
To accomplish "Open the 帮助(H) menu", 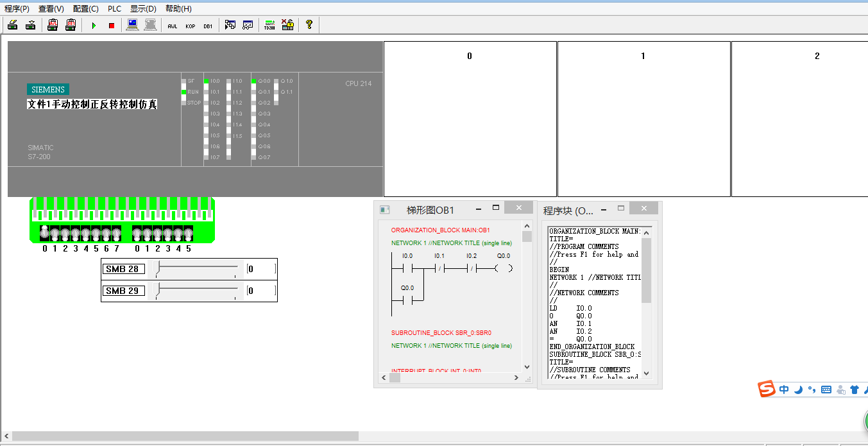I will [x=178, y=8].
